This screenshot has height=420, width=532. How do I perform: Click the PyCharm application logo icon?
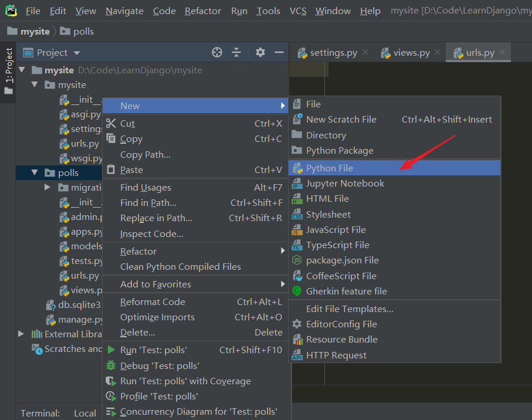(x=11, y=11)
